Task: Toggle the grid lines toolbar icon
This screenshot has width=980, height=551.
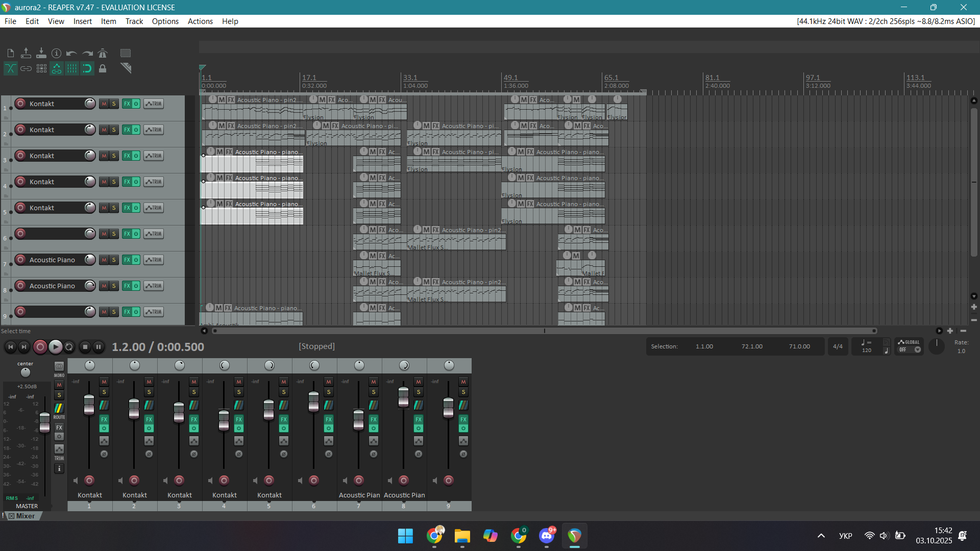Action: 72,68
